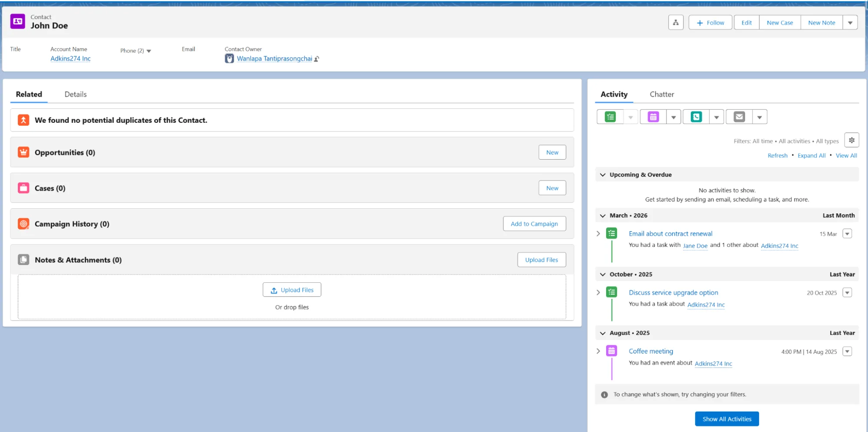The image size is (868, 432).
Task: Click the Cases briefcase icon
Action: pyautogui.click(x=23, y=188)
